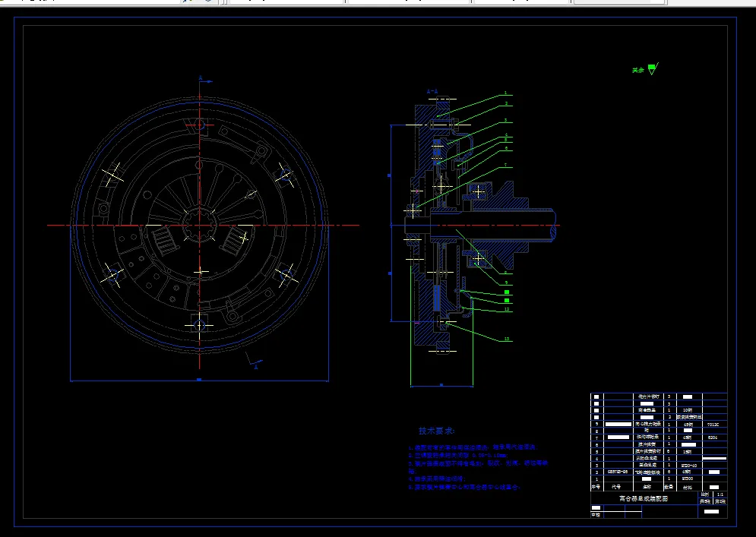
Task: Select the T012C remark in the parts list
Action: 713,425
